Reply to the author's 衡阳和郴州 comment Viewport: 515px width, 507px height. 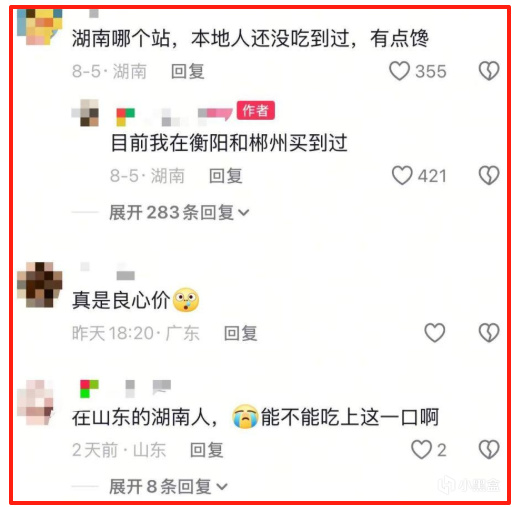(226, 176)
